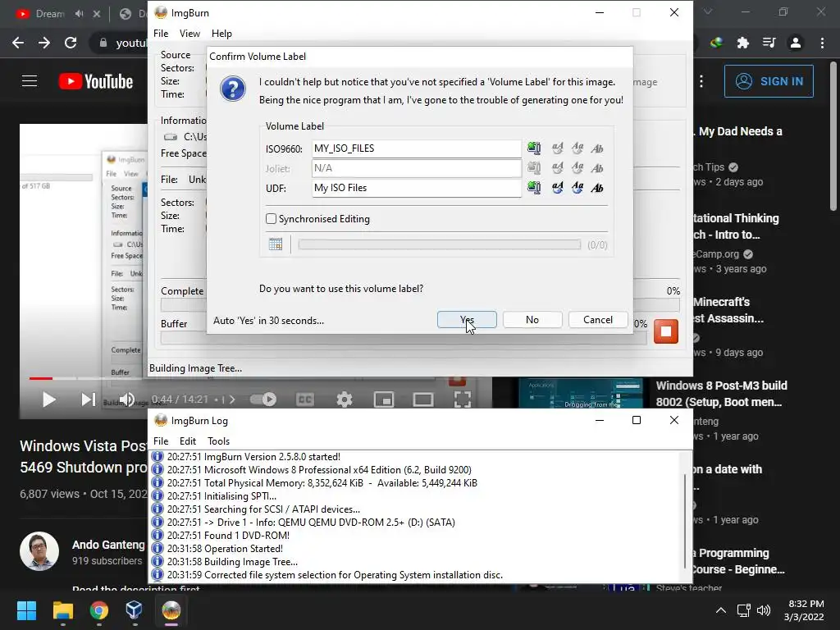Go back in the Chrome browser
The width and height of the screenshot is (840, 630).
coord(18,43)
